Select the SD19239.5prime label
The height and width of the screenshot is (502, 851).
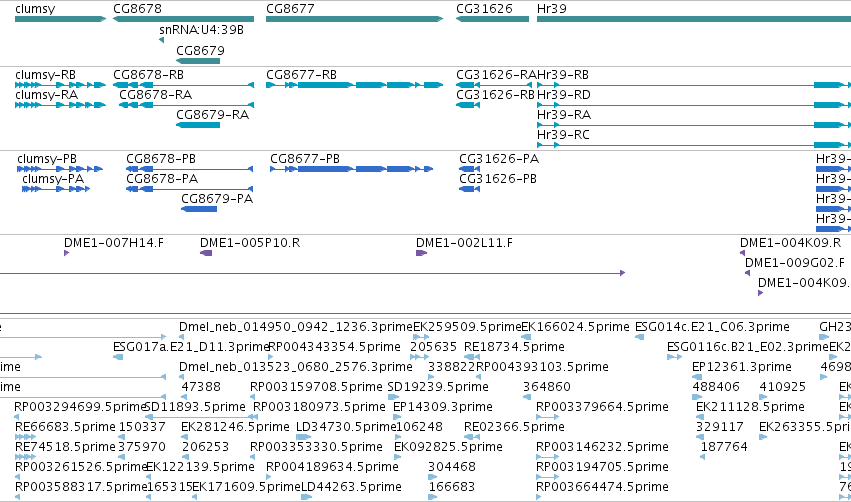tap(438, 387)
